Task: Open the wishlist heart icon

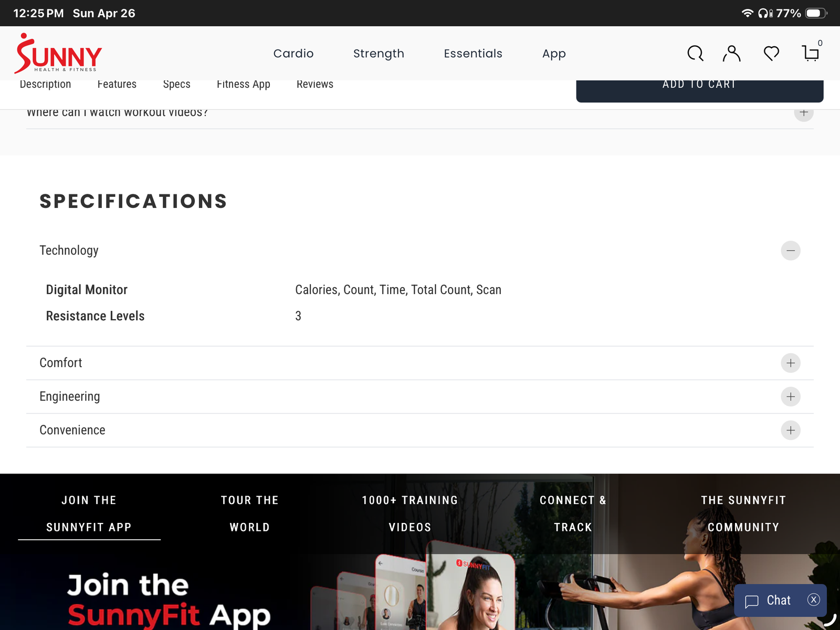Action: click(x=771, y=54)
